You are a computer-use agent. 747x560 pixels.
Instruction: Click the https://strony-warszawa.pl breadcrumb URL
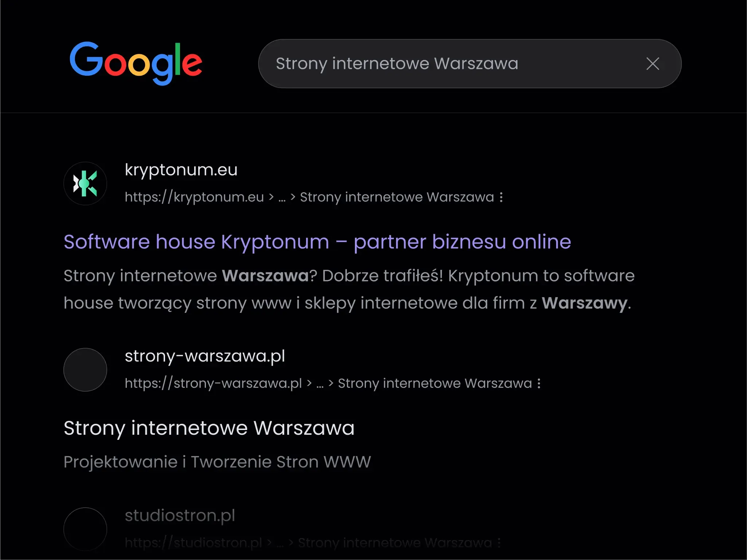[x=213, y=383]
